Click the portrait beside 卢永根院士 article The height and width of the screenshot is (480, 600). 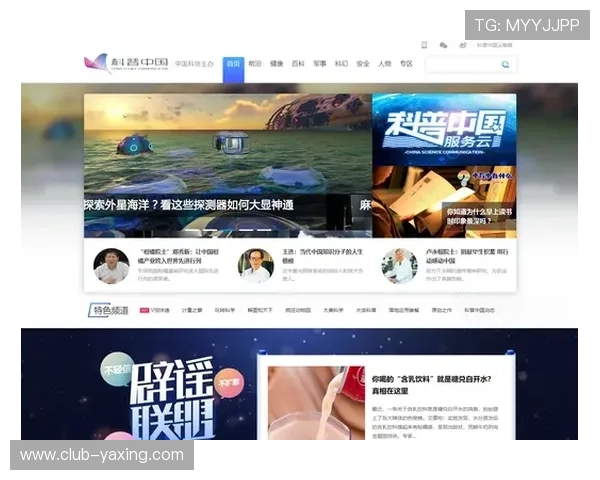pyautogui.click(x=399, y=266)
